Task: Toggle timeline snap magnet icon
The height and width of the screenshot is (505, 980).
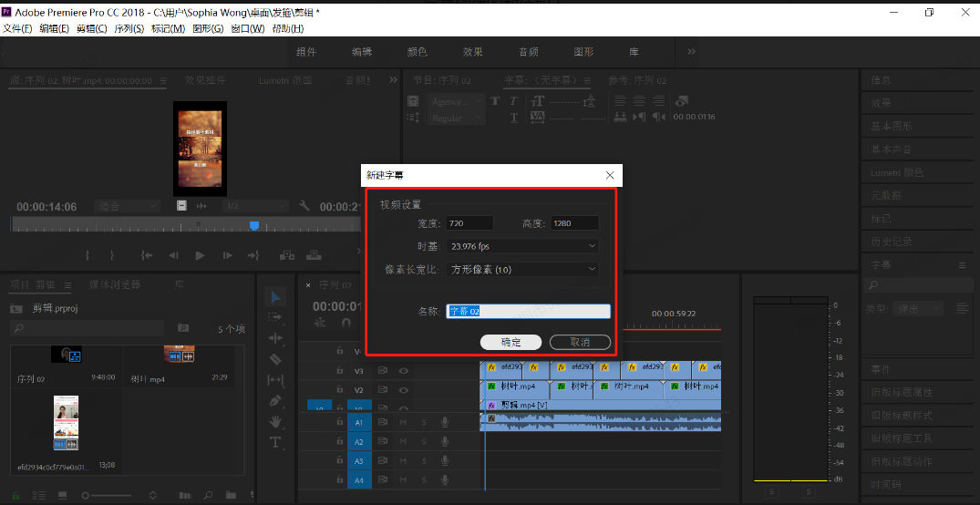Action: [x=346, y=323]
